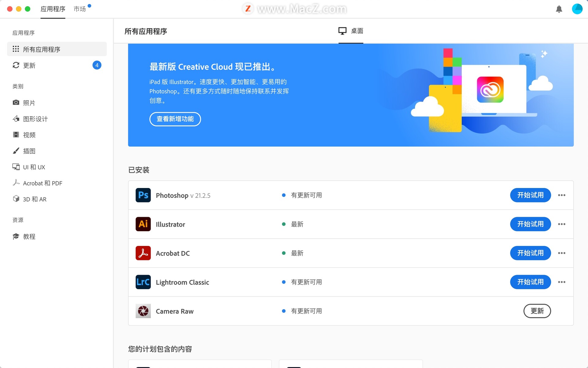Image resolution: width=588 pixels, height=368 pixels.
Task: Click the Camera Raw app icon
Action: pyautogui.click(x=143, y=311)
